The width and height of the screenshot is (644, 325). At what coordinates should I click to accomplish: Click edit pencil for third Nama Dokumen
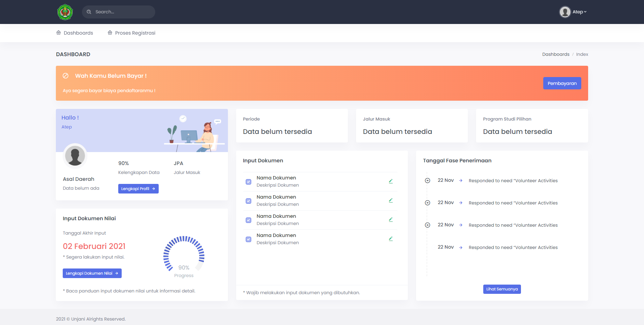(x=391, y=220)
